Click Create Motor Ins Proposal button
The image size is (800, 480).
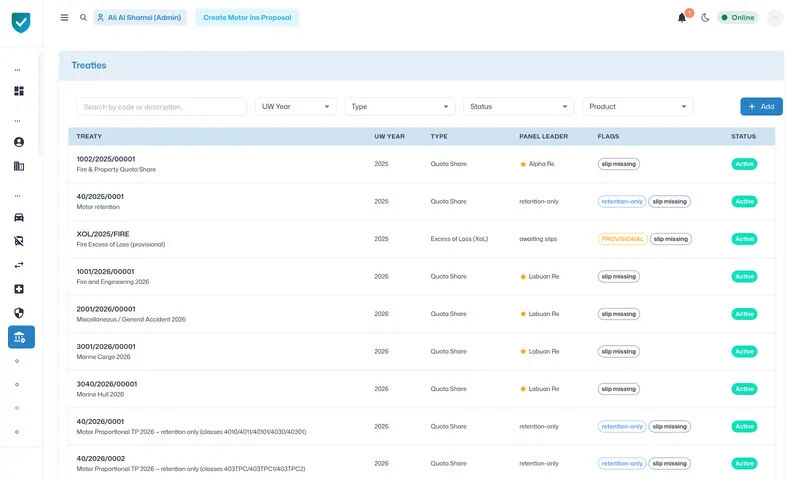tap(247, 17)
